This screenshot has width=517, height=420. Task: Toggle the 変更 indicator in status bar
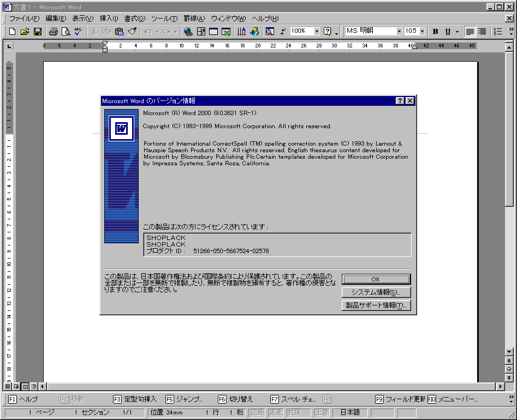[275, 412]
